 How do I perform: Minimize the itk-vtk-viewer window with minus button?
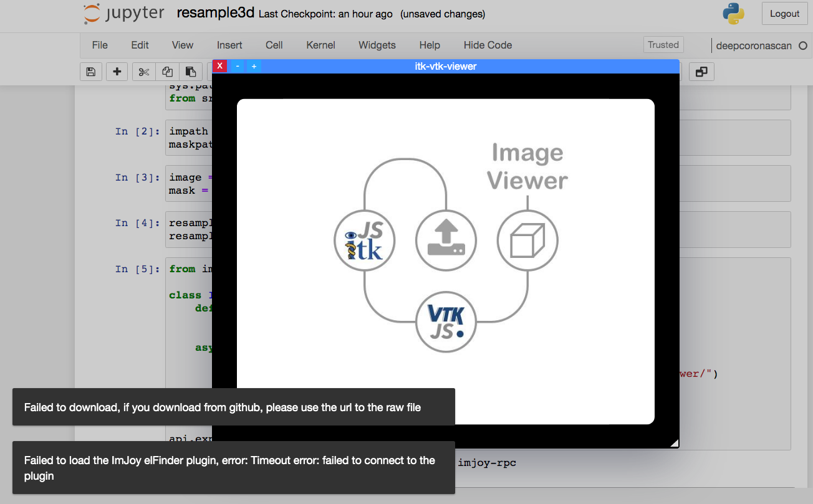point(238,66)
